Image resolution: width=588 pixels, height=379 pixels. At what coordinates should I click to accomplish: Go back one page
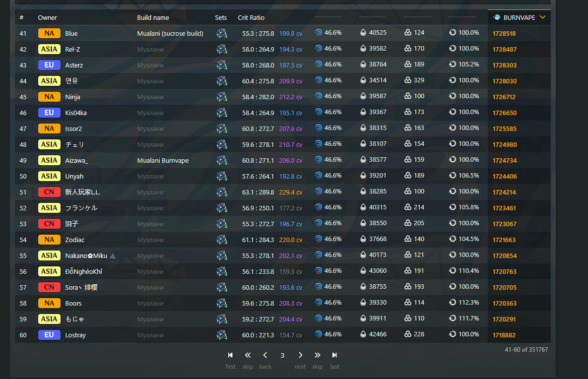pyautogui.click(x=265, y=355)
